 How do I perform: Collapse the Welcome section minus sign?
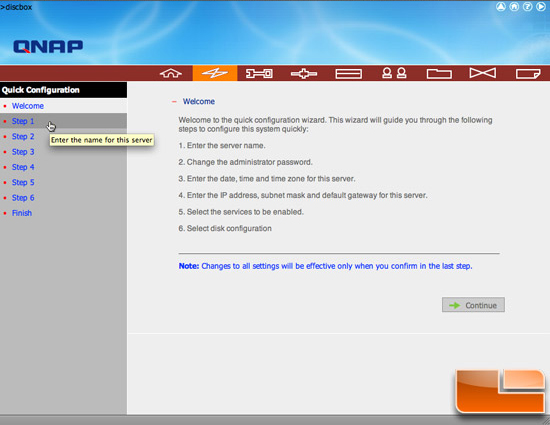174,102
